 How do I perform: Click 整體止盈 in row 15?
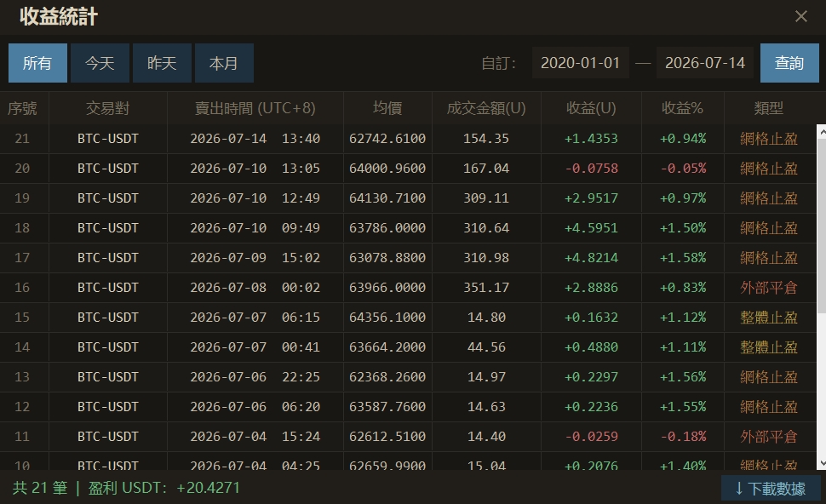(x=769, y=317)
